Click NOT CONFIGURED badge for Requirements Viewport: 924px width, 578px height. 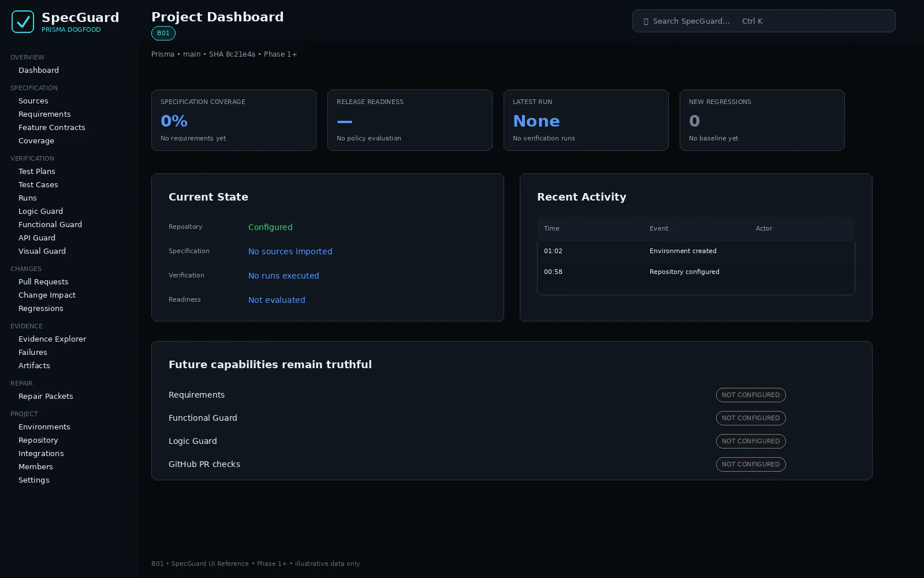tap(751, 395)
